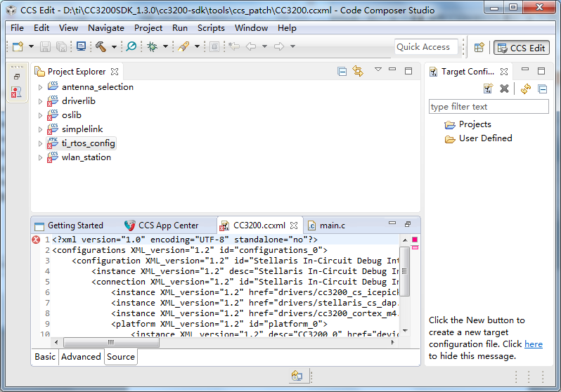Close the Project Explorer view tab
This screenshot has width=561, height=392.
click(115, 72)
